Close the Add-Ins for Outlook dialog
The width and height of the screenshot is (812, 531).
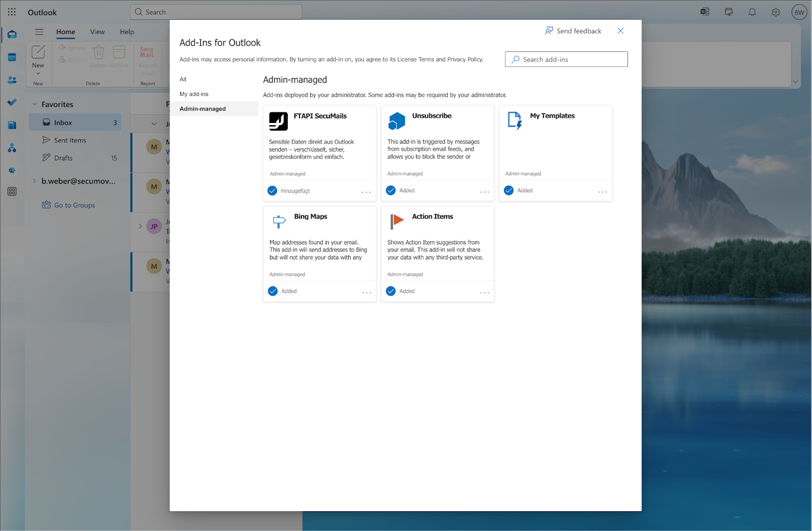tap(620, 31)
